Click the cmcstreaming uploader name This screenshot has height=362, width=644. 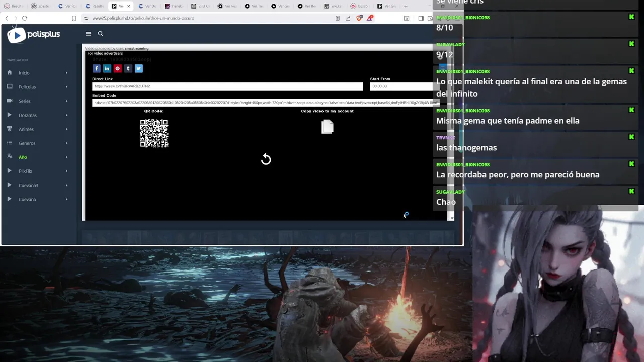pos(137,48)
